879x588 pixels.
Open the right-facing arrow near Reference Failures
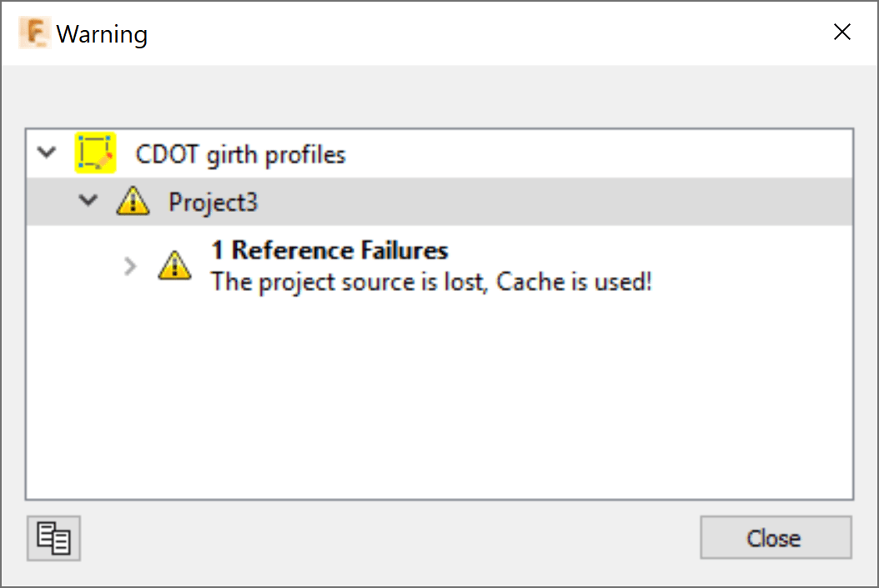click(129, 267)
